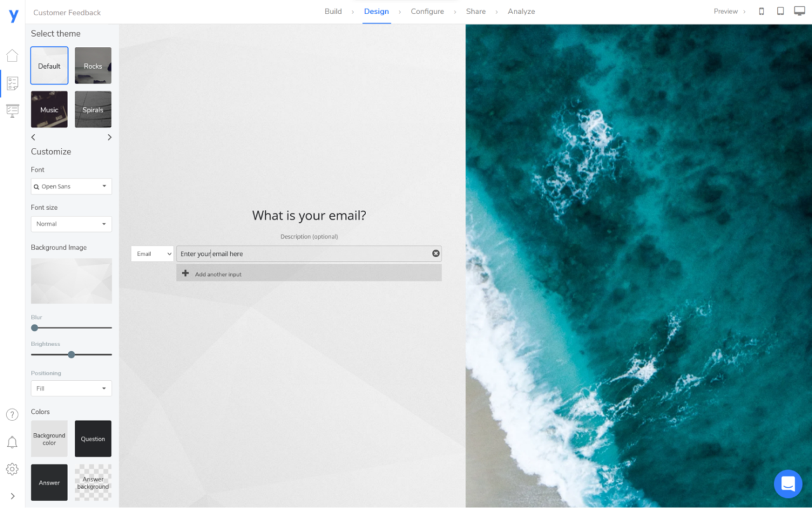Screen dimensions: 812x508
Task: Adjust the Brightness slider handle
Action: [71, 354]
